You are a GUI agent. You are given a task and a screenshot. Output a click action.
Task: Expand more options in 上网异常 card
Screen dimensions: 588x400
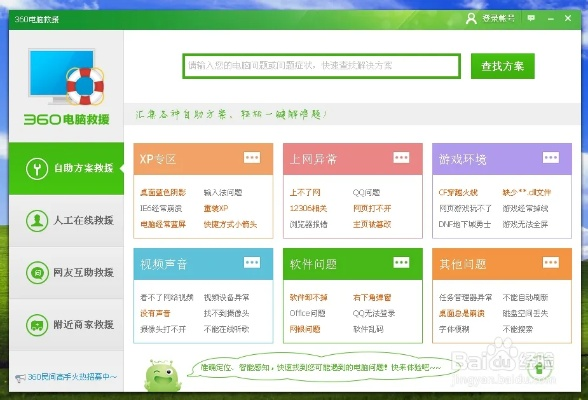(x=401, y=157)
